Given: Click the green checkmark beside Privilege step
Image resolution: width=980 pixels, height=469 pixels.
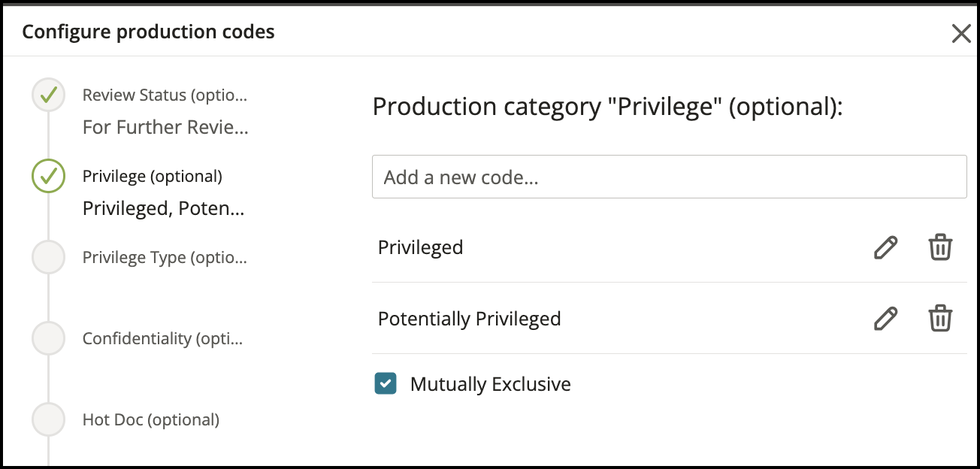Looking at the screenshot, I should (x=48, y=176).
